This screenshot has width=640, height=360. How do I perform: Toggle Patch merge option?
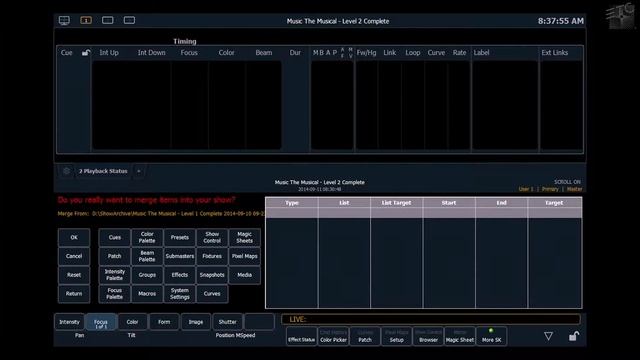pyautogui.click(x=114, y=256)
